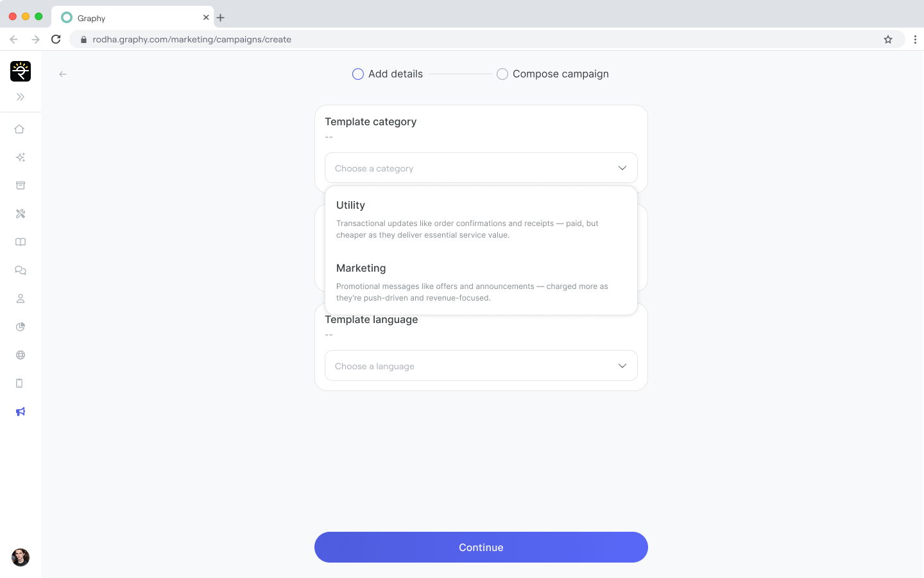Open the mobile phone sidebar icon
The width and height of the screenshot is (924, 578).
coord(20,383)
